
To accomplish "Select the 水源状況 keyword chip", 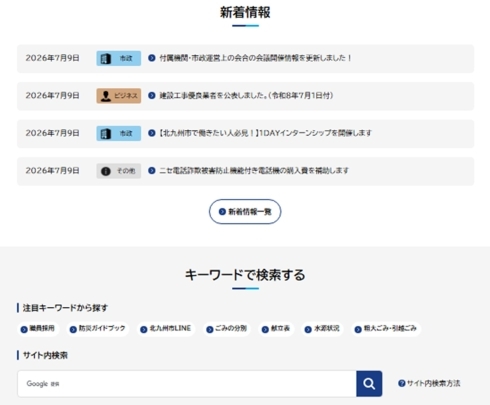I will coord(322,329).
